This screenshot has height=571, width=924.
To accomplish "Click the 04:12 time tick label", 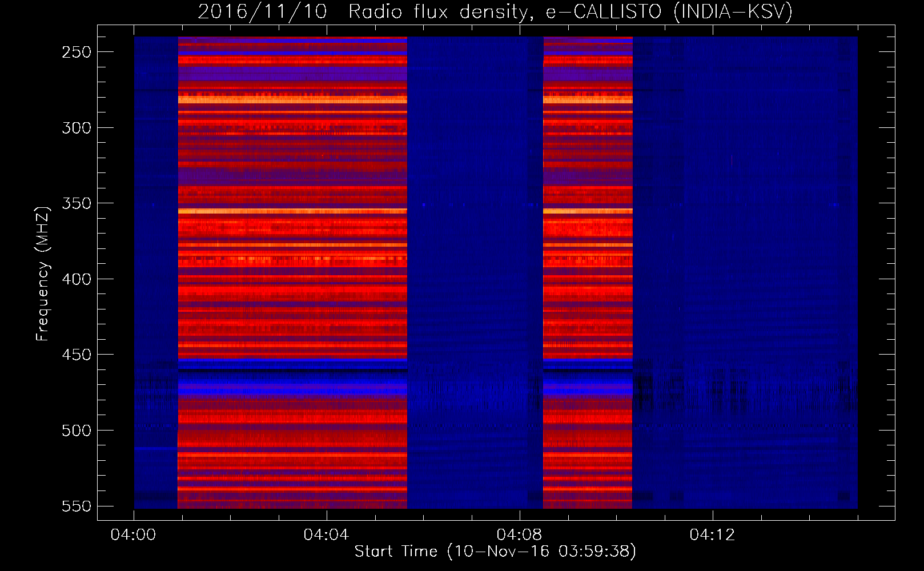I will click(x=712, y=535).
